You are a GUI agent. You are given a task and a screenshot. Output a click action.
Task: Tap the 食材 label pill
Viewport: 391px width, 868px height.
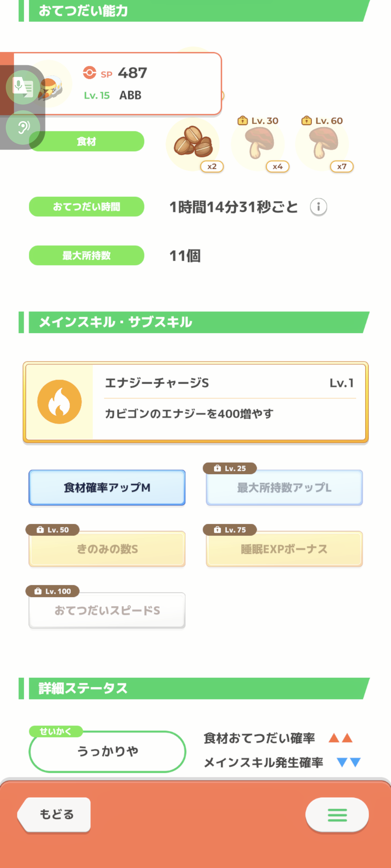(x=87, y=141)
